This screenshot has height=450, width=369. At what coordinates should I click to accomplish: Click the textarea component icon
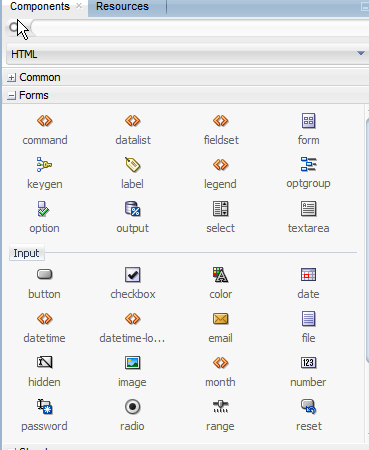308,209
